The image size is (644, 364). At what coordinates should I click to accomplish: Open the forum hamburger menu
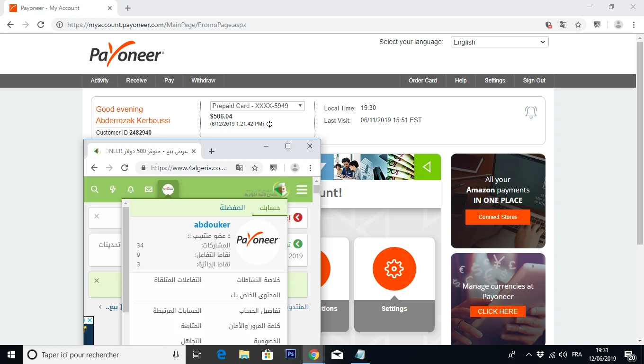[302, 190]
